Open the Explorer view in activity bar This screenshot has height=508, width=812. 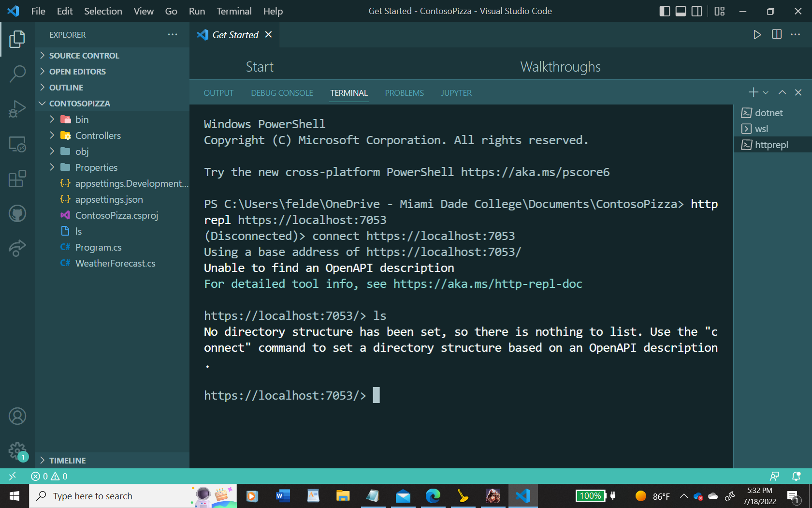pos(17,39)
